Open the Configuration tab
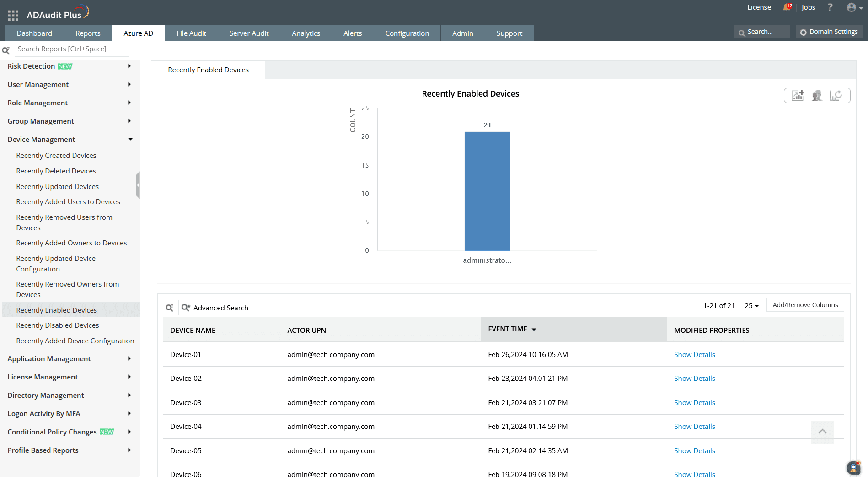Image resolution: width=868 pixels, height=477 pixels. tap(407, 33)
